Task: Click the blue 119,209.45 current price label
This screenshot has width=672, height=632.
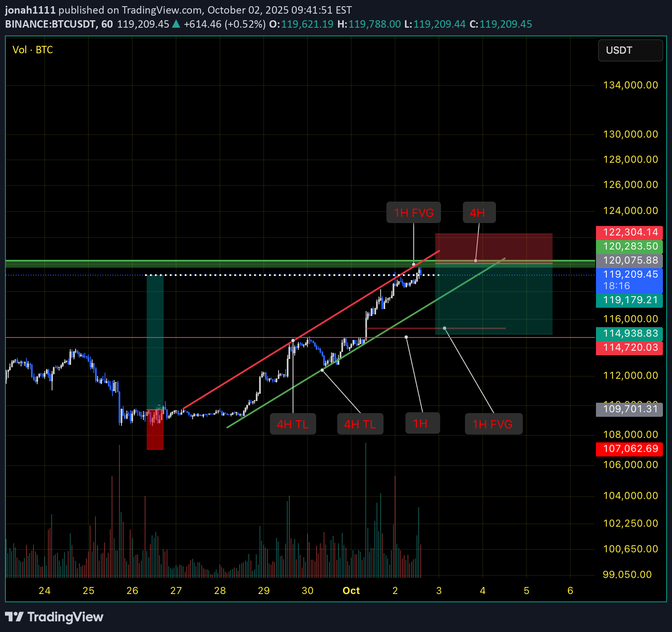Action: pyautogui.click(x=629, y=274)
